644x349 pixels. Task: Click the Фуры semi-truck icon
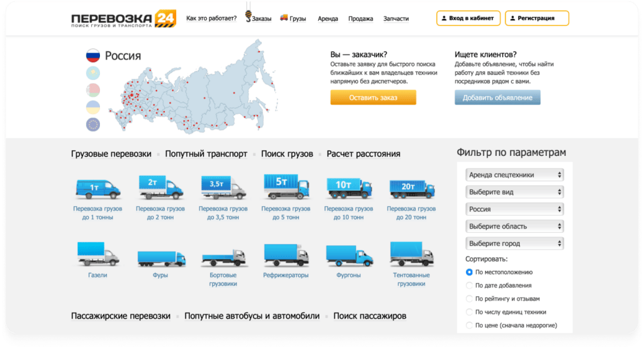click(x=161, y=258)
